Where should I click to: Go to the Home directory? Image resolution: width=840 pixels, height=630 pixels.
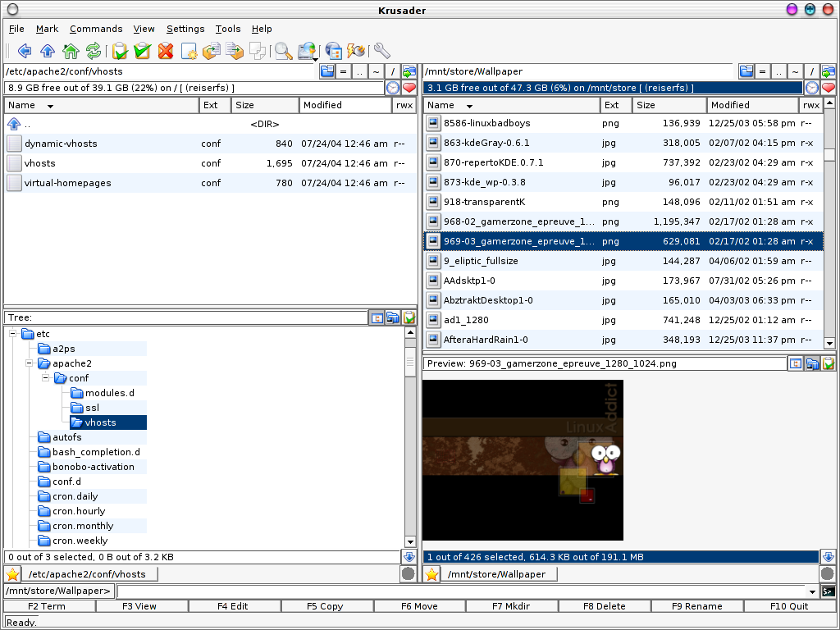click(71, 51)
